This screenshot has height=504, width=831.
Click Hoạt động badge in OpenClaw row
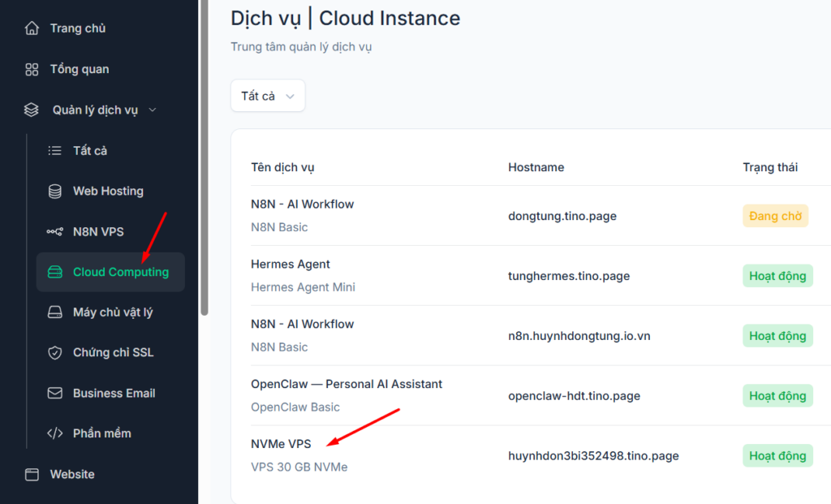point(777,396)
